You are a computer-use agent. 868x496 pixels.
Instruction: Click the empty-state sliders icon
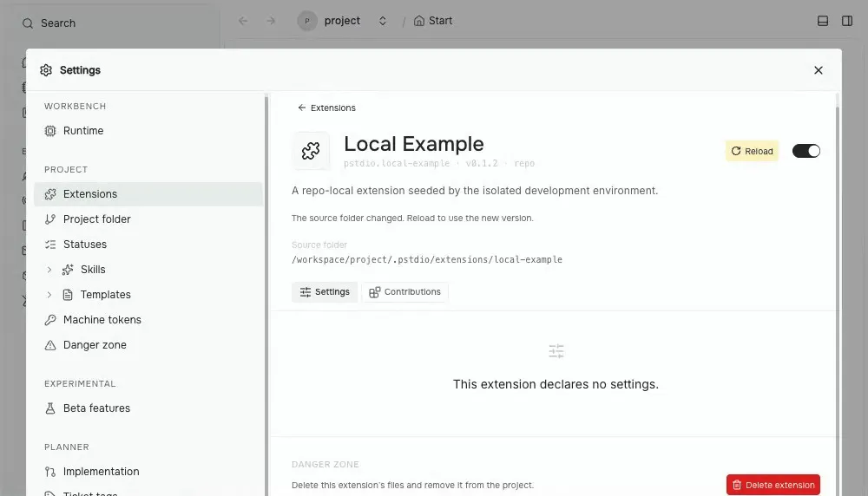tap(556, 351)
